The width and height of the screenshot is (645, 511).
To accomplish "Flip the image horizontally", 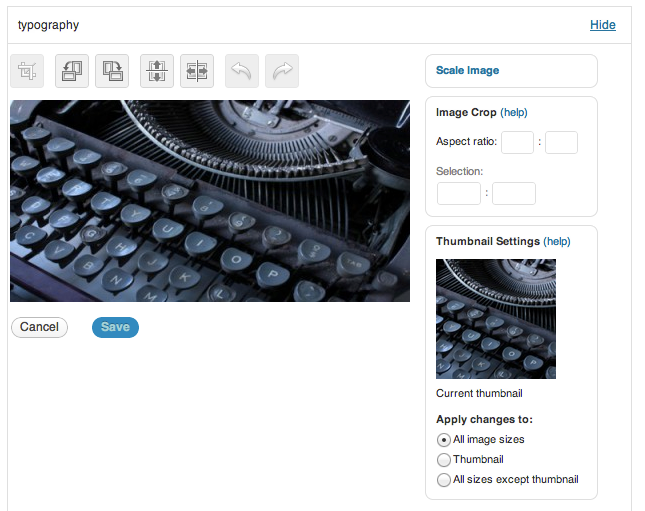I will (197, 71).
